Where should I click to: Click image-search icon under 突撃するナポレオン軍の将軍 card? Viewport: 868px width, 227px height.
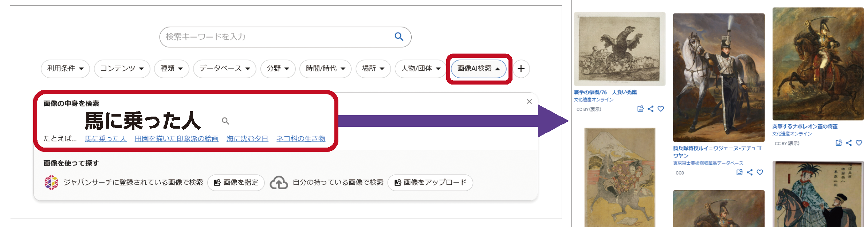838,143
